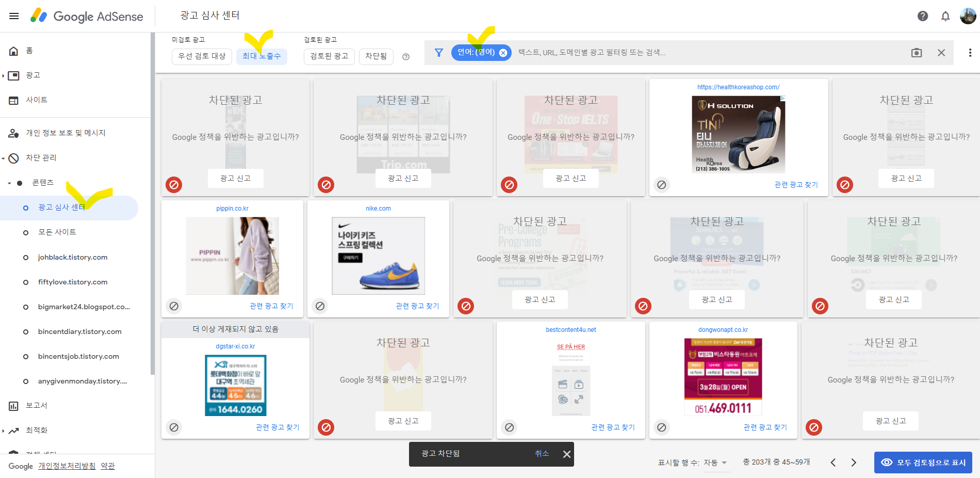Clear the search filter bar with X
This screenshot has height=478, width=980.
[x=941, y=53]
